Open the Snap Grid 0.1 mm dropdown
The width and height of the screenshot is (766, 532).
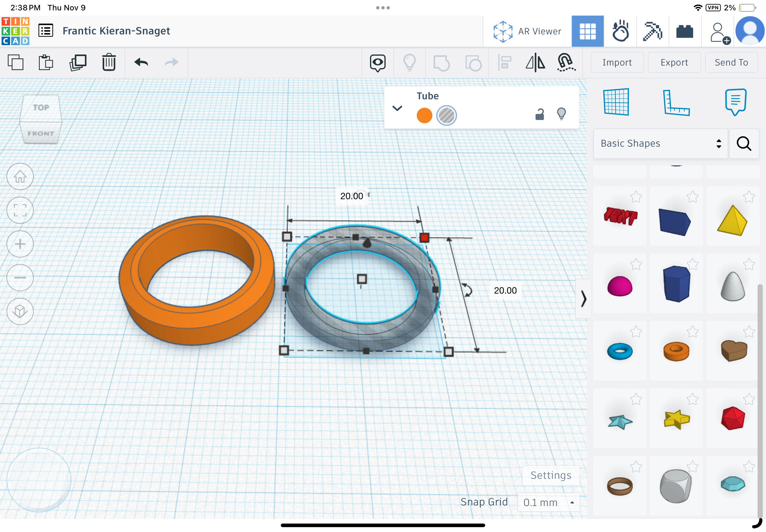click(548, 502)
